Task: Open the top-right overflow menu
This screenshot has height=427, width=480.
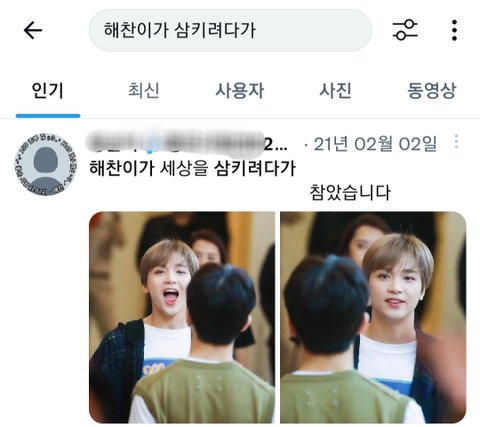Action: pyautogui.click(x=454, y=30)
